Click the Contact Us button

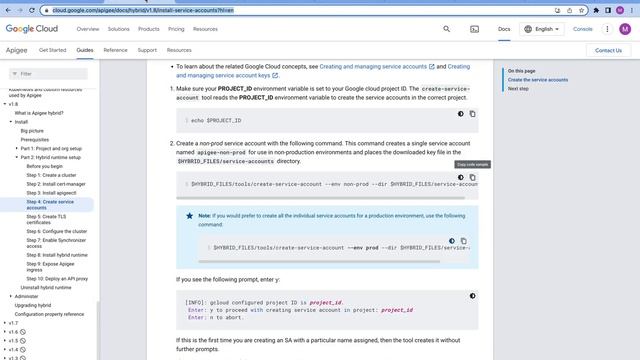pos(608,50)
